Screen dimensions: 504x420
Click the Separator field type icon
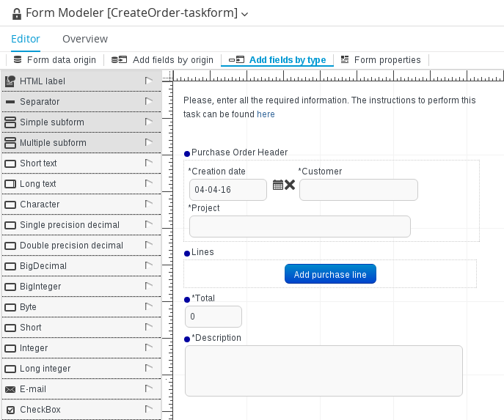10,102
